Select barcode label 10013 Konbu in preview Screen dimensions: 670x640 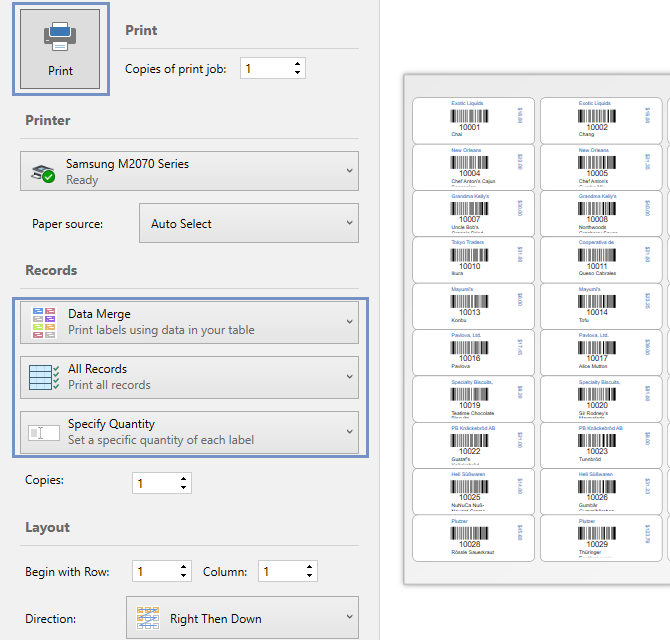pyautogui.click(x=473, y=306)
